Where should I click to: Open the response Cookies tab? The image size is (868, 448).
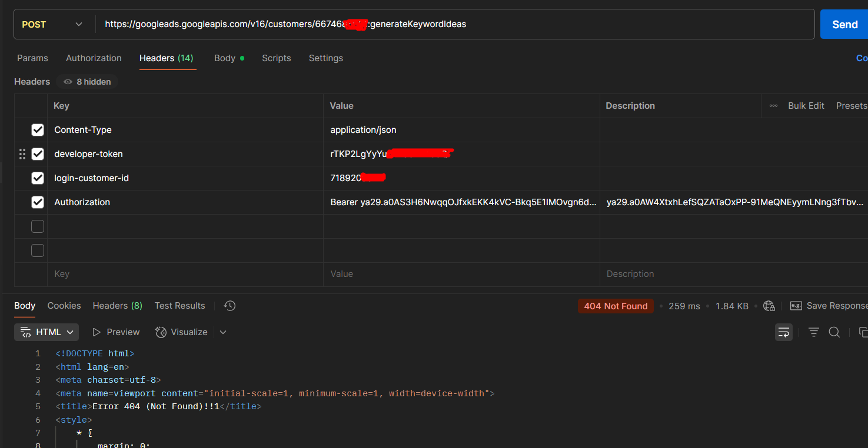[64, 306]
